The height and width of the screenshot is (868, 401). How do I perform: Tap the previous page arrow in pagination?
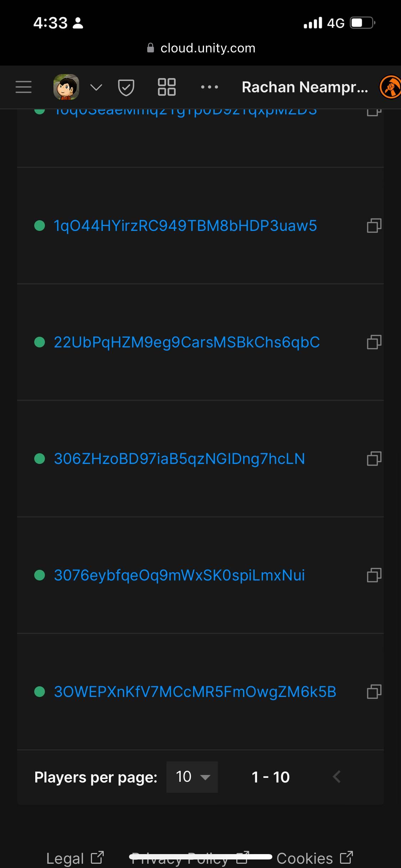(336, 777)
